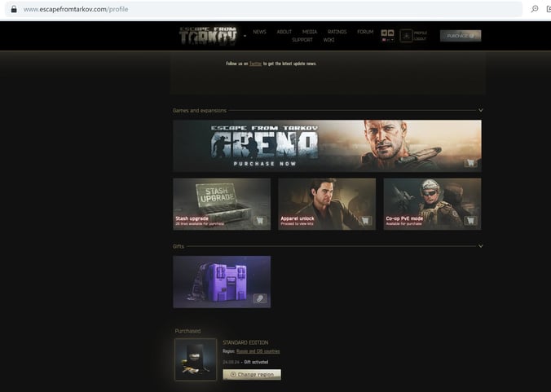Open the News menu item
The width and height of the screenshot is (551, 392).
(259, 32)
